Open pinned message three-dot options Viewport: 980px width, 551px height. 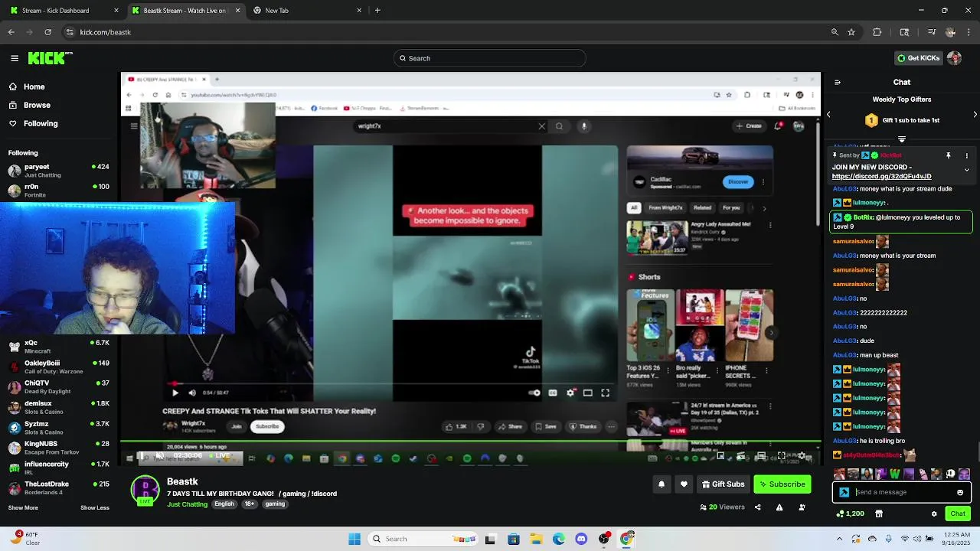click(x=966, y=155)
